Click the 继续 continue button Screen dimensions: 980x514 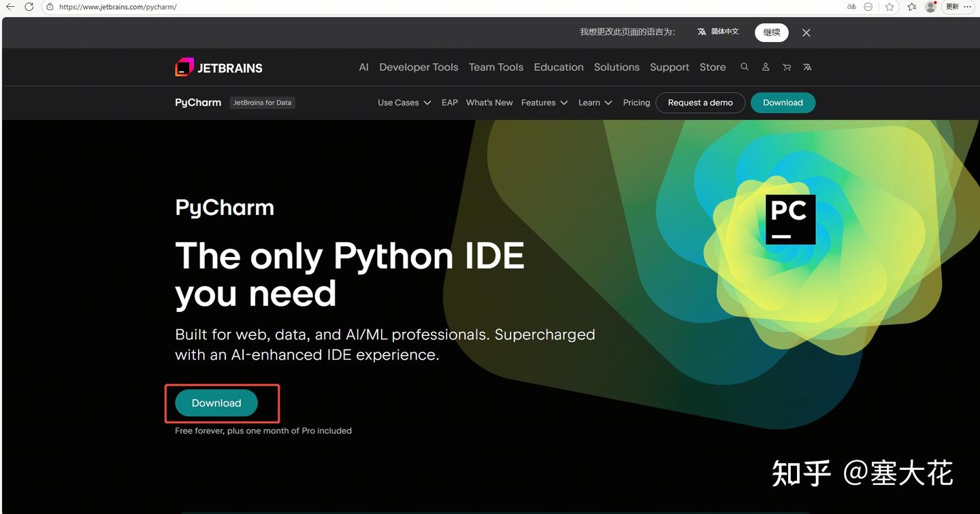tap(772, 32)
